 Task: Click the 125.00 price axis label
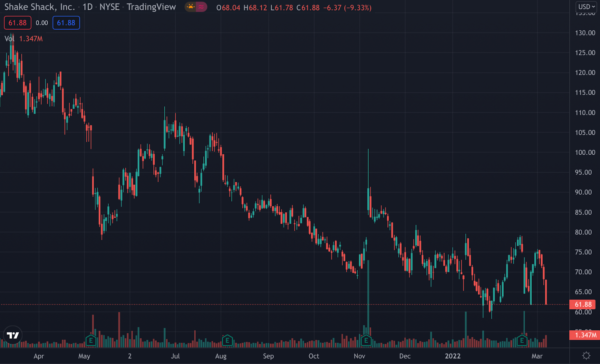coord(585,53)
